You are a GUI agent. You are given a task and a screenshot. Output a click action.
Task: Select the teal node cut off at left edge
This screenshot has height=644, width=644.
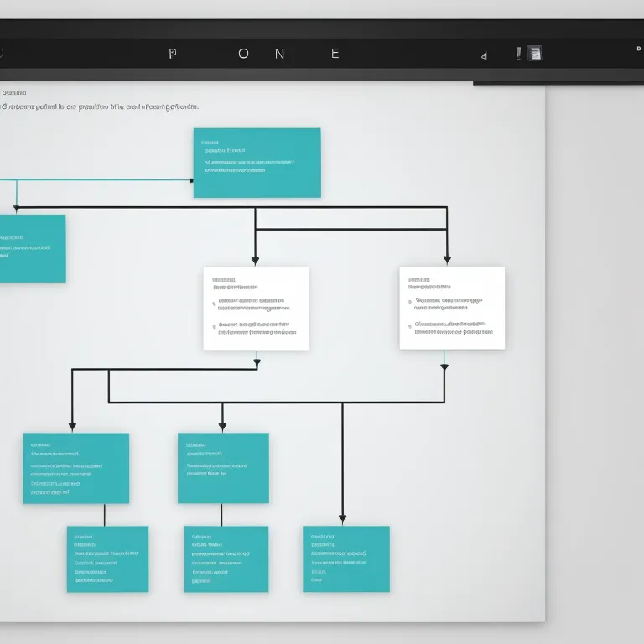[x=32, y=248]
